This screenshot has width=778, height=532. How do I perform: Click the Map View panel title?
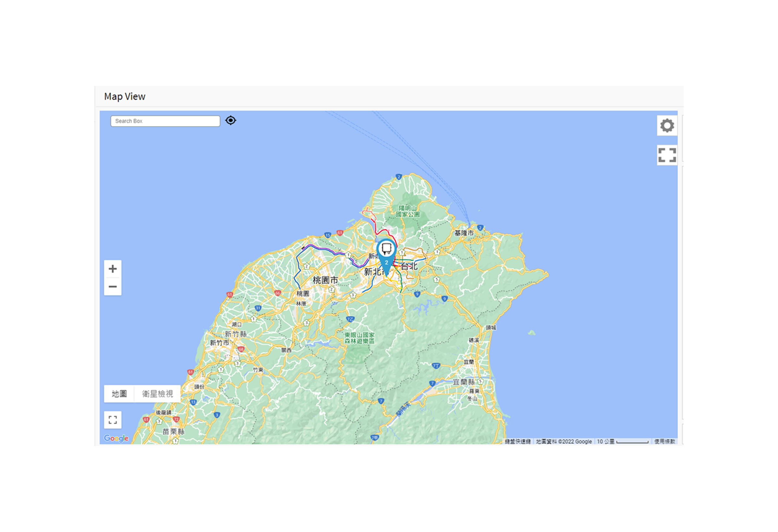point(124,97)
